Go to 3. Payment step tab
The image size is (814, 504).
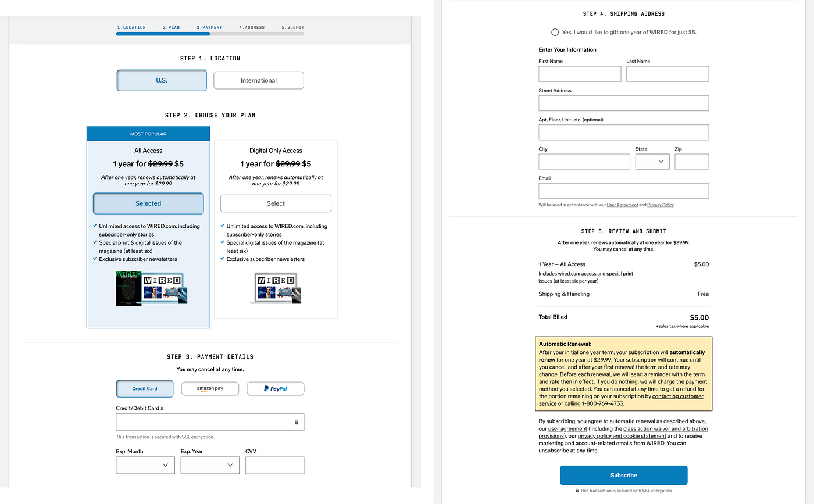209,27
